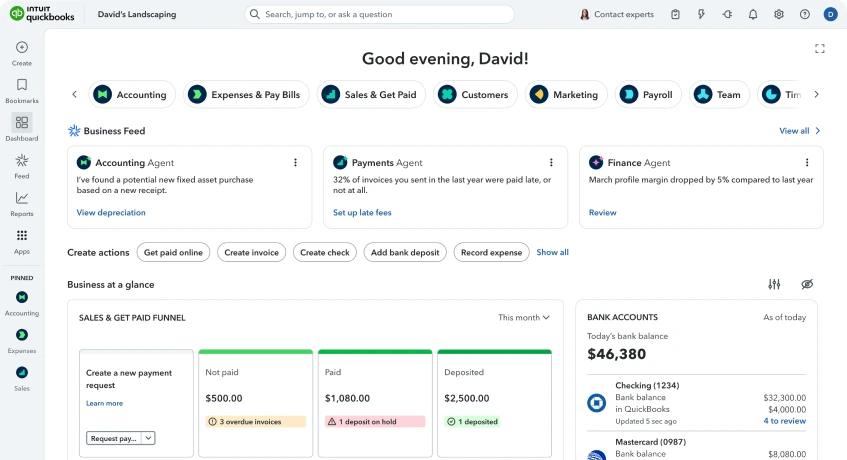Open Bookmarks in the sidebar

(x=22, y=91)
